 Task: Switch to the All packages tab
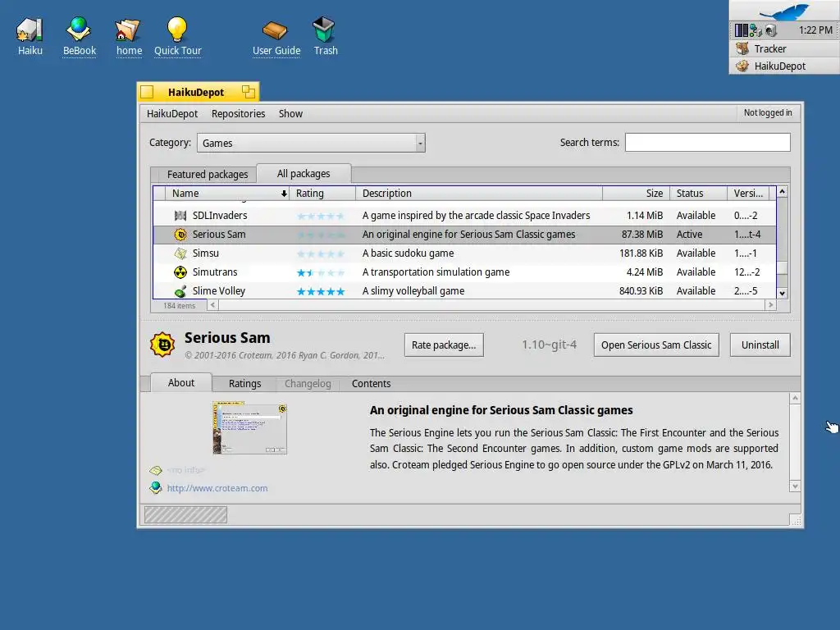tap(304, 174)
